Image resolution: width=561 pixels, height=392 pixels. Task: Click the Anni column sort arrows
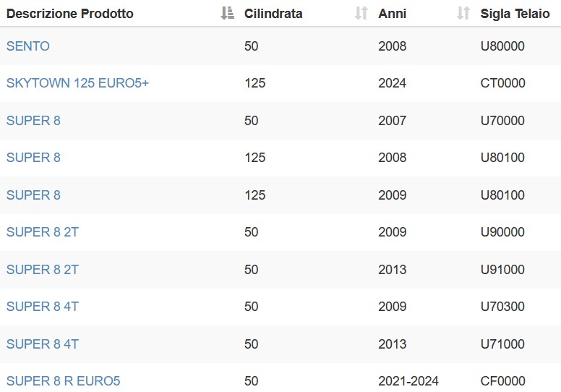point(463,13)
